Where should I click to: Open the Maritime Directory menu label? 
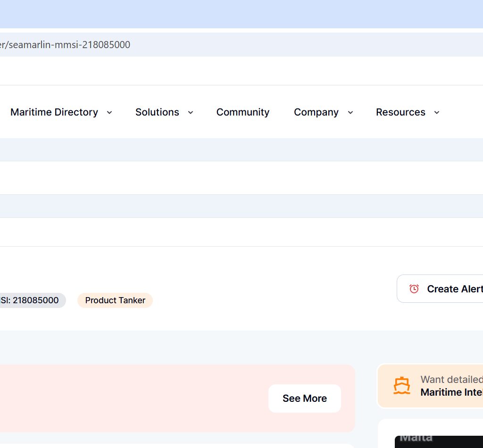tap(54, 112)
